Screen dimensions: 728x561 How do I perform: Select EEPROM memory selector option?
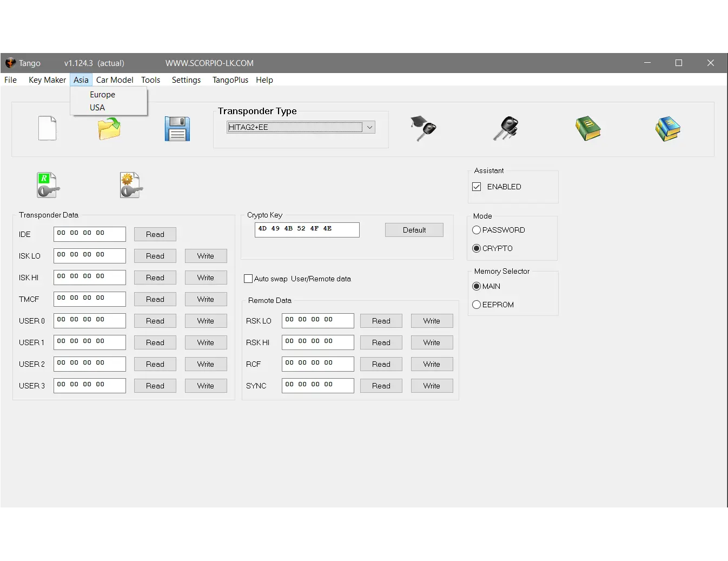[476, 305]
